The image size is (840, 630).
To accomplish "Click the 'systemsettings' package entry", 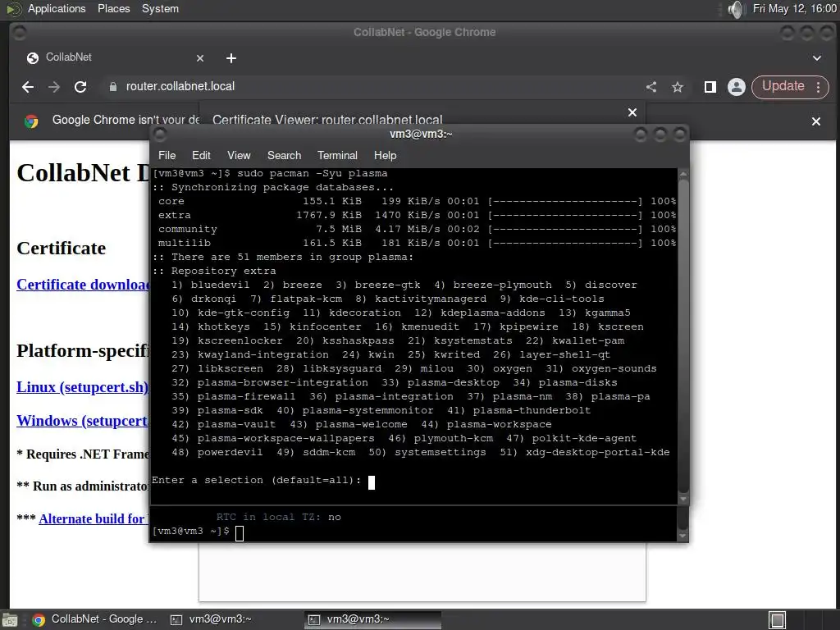I will click(441, 452).
